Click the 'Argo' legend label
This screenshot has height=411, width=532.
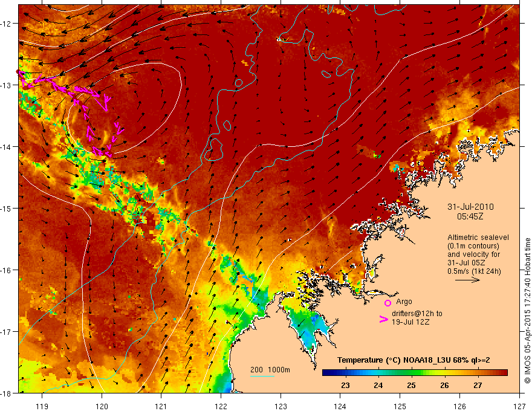tap(404, 302)
